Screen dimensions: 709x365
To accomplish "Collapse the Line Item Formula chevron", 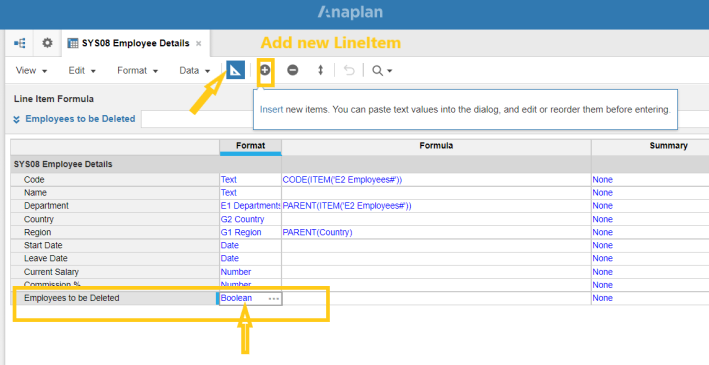I will coord(16,119).
